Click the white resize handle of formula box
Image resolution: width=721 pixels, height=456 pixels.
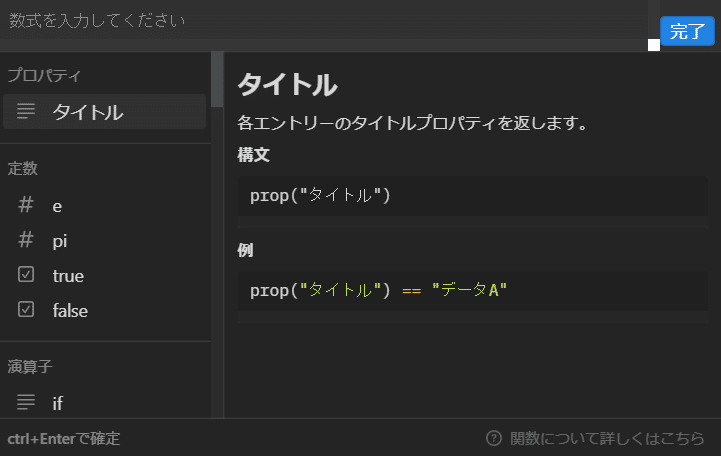pyautogui.click(x=654, y=45)
